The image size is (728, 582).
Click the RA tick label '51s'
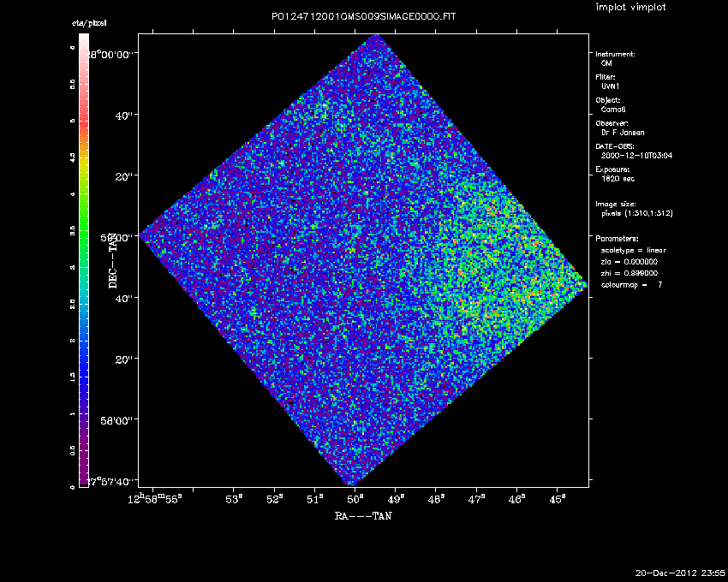pyautogui.click(x=315, y=499)
